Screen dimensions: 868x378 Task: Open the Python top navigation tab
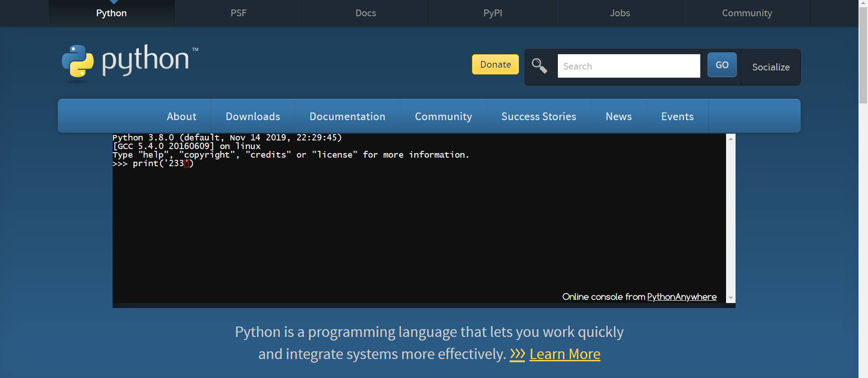(x=111, y=13)
